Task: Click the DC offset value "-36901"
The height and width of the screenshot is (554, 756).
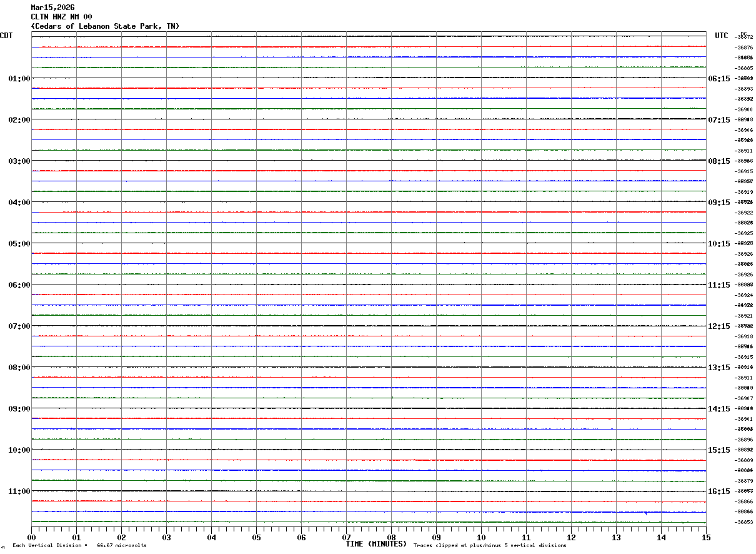Action: pyautogui.click(x=744, y=419)
